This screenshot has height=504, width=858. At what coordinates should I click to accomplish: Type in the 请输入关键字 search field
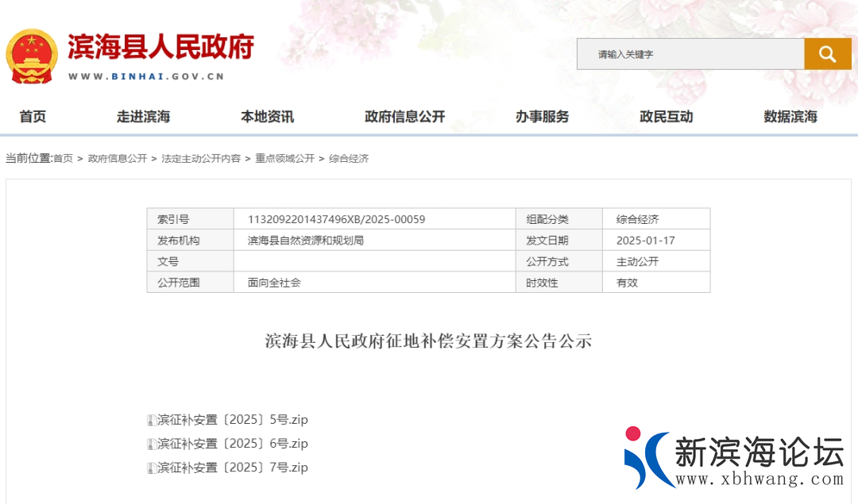pyautogui.click(x=690, y=54)
